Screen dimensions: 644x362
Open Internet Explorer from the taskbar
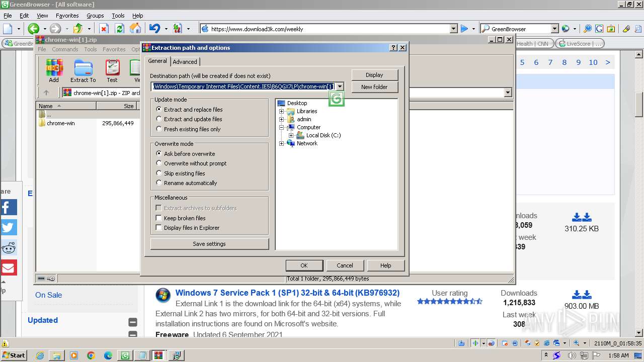point(40,355)
